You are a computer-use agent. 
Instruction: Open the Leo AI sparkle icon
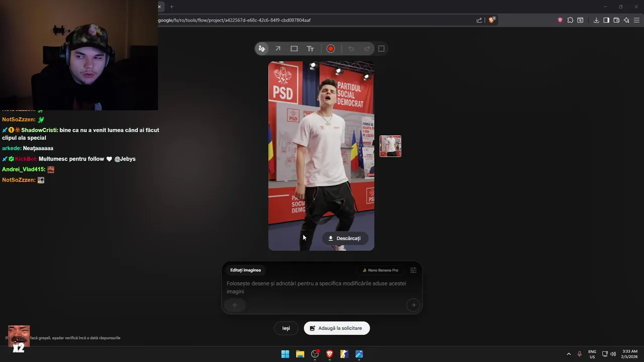pos(626,20)
